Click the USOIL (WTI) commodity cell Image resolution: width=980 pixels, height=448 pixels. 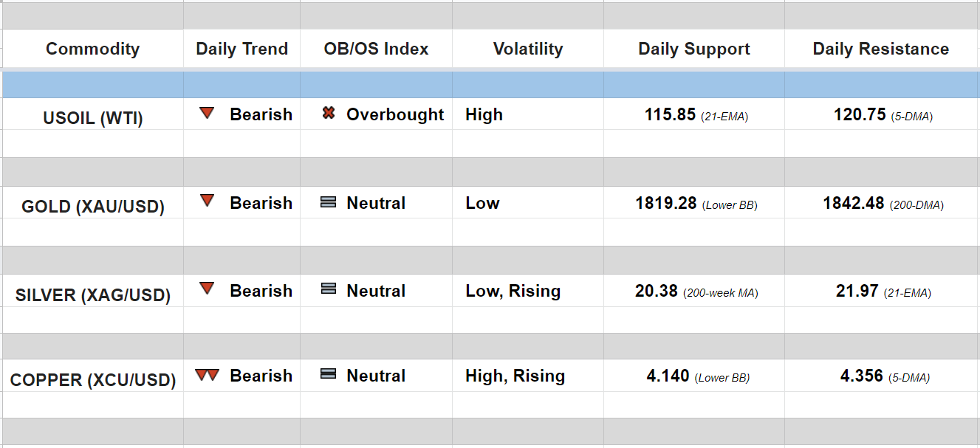click(x=93, y=118)
